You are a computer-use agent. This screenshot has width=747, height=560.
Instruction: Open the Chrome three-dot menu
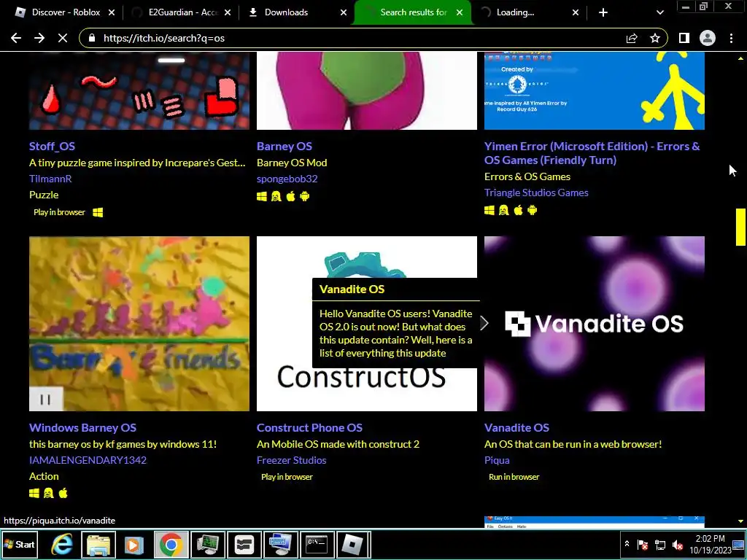(731, 38)
